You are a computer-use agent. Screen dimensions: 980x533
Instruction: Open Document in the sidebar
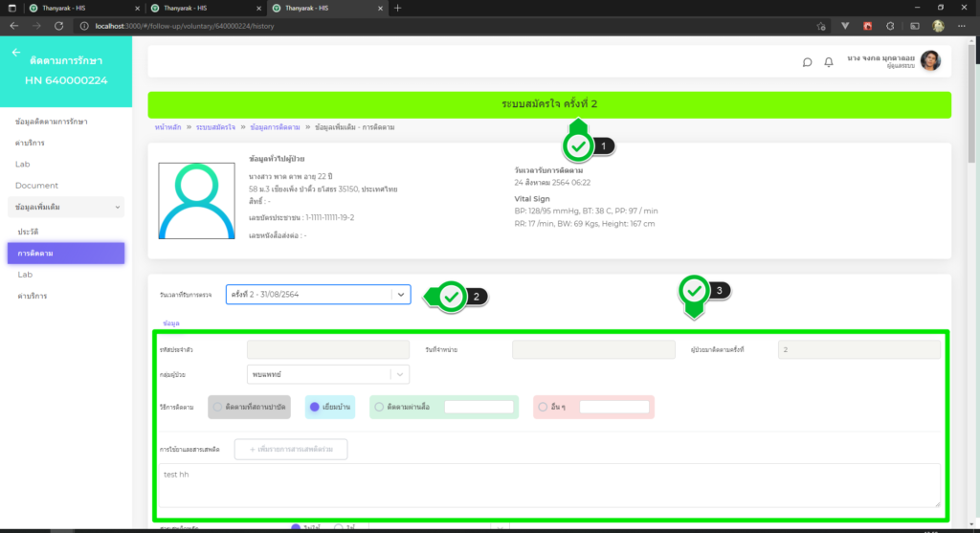tap(37, 186)
